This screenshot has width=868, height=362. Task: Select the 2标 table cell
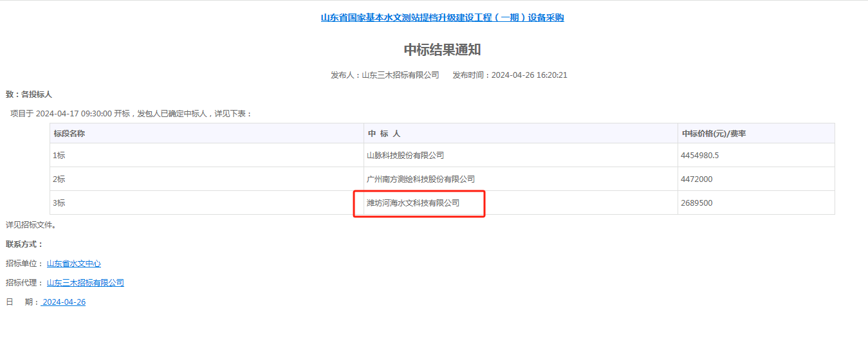point(59,179)
